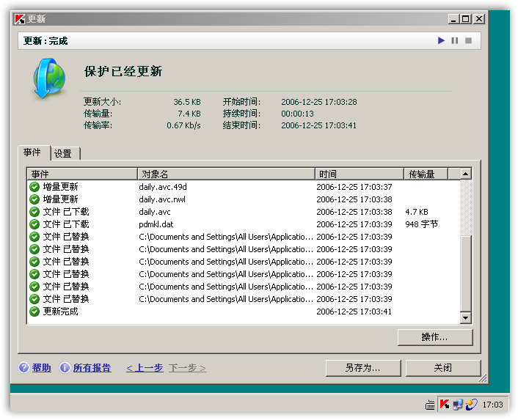Screen dimensions: 518x420
Task: Select the daily.avc file downloaded row
Action: (244, 212)
